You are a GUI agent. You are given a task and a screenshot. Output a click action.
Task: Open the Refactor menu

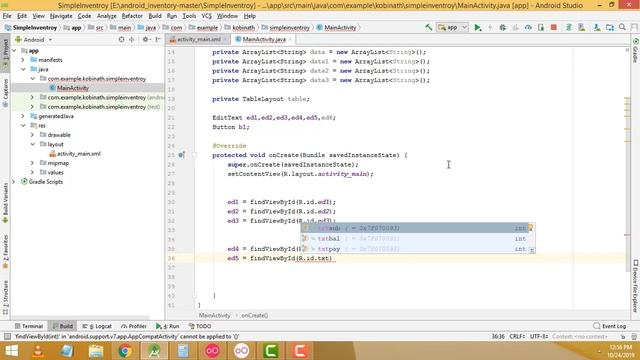[132, 16]
